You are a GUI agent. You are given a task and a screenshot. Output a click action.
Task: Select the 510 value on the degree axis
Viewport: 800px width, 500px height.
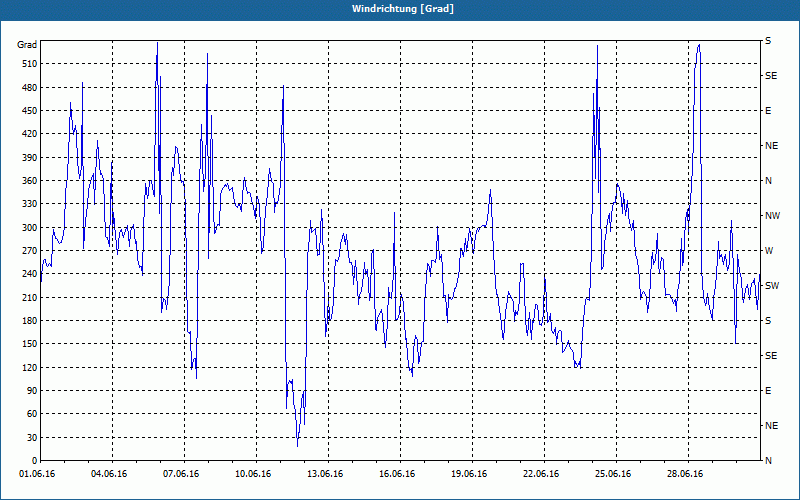30,64
